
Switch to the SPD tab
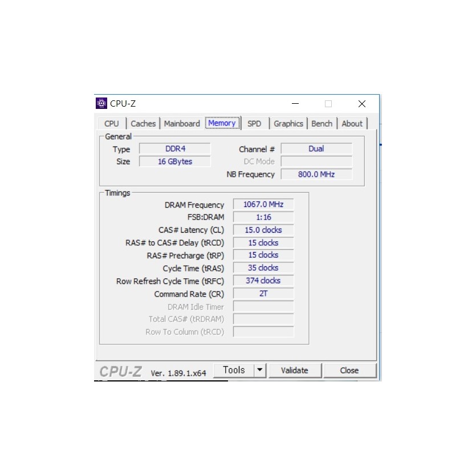coord(254,124)
